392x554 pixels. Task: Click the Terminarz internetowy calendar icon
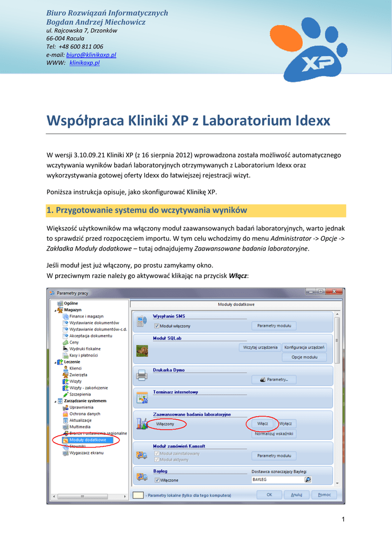click(x=142, y=398)
